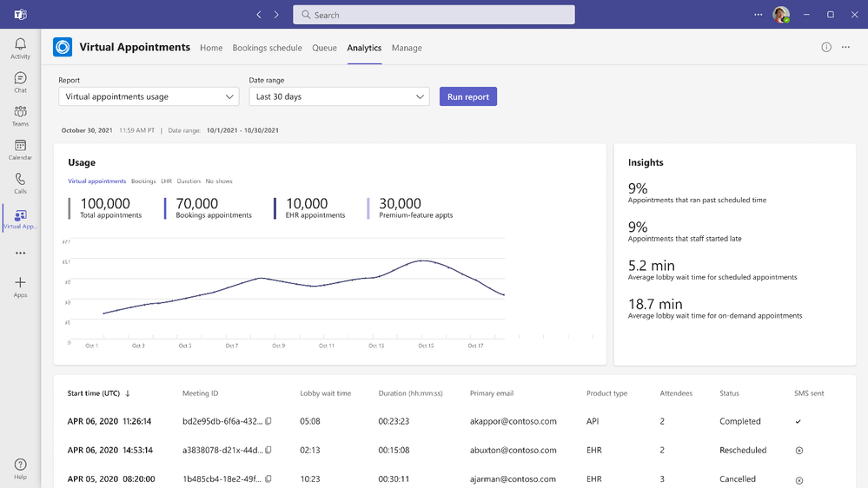The image size is (868, 488).
Task: Show the Bookings usage chart view
Action: click(x=143, y=181)
